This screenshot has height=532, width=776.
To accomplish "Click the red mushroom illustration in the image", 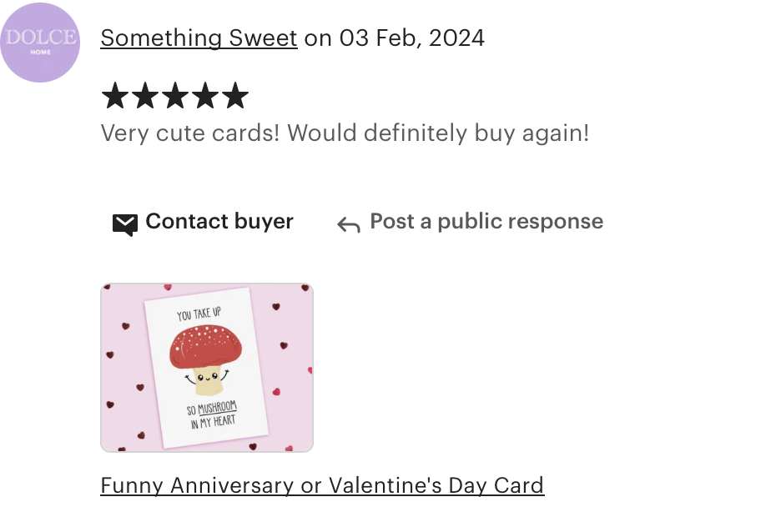I will click(x=206, y=359).
